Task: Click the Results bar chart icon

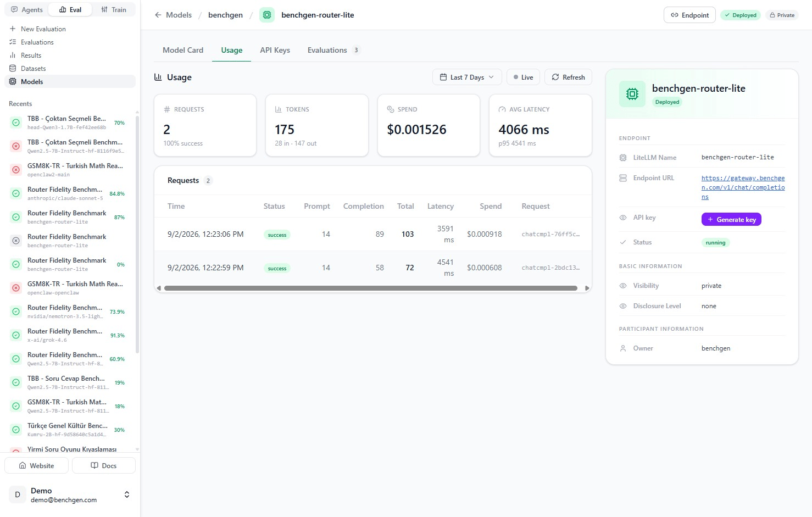Action: coord(13,55)
